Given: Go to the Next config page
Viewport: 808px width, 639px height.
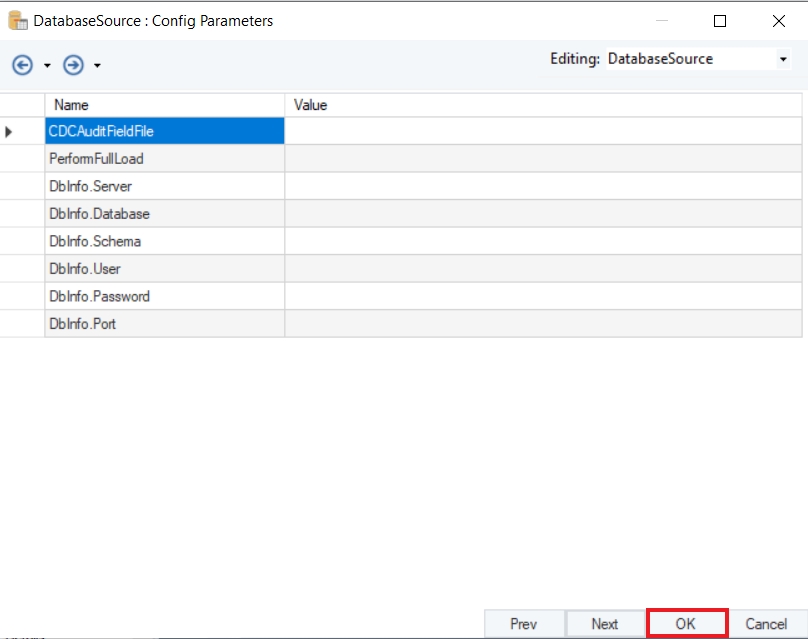Looking at the screenshot, I should (x=604, y=624).
